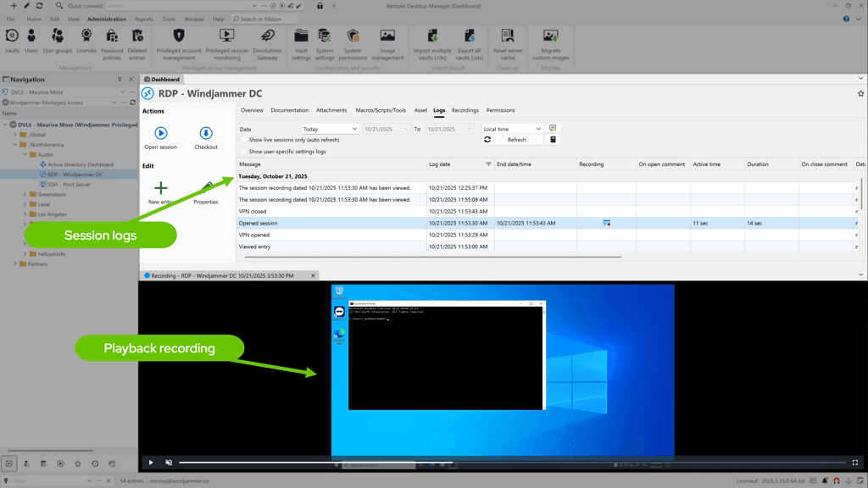The height and width of the screenshot is (488, 868).
Task: Open the Migrate custom images tool
Action: coord(551,38)
